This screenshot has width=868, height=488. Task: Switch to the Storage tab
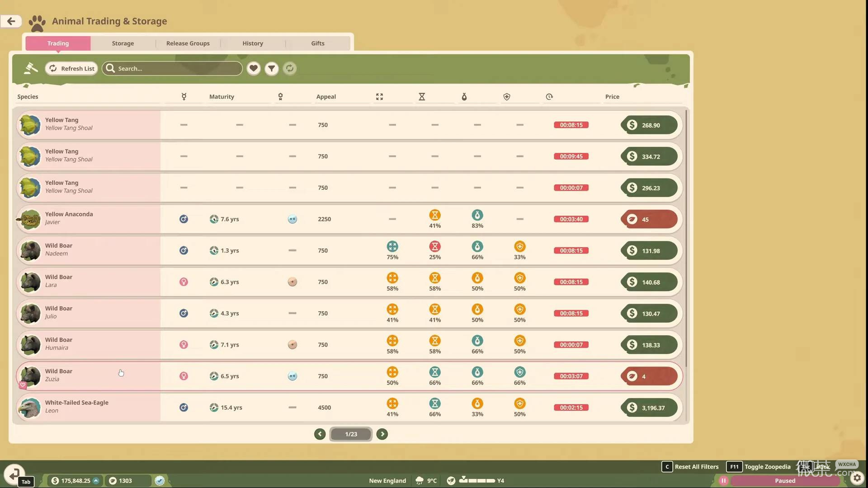coord(123,43)
